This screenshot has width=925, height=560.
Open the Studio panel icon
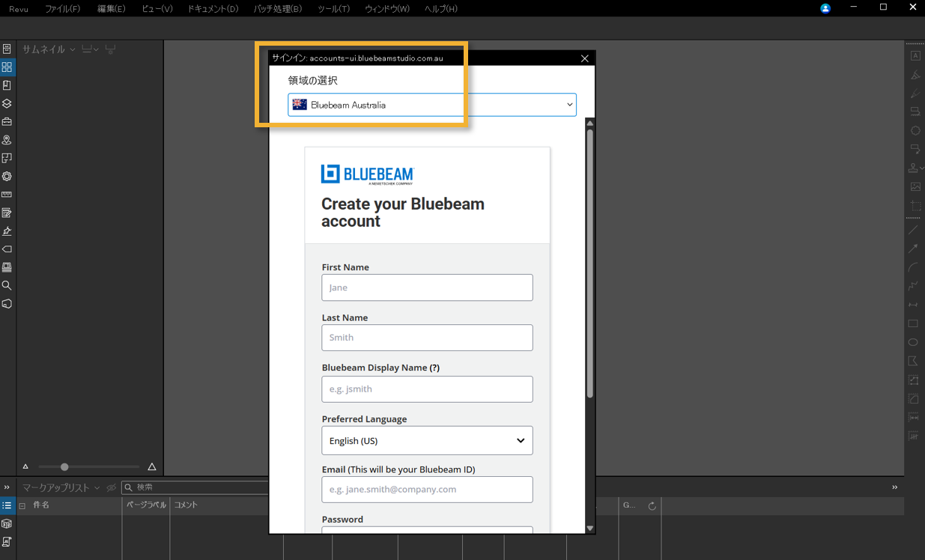(7, 267)
